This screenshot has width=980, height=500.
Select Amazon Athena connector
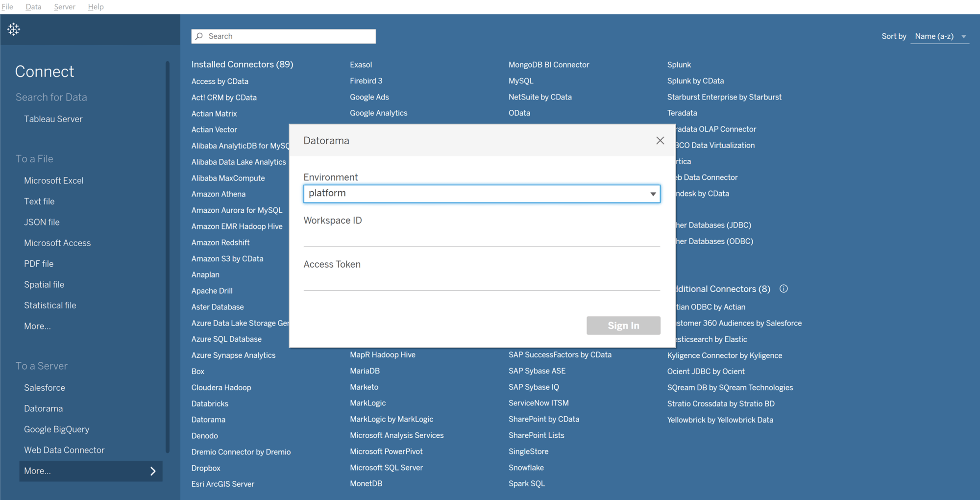(x=219, y=194)
